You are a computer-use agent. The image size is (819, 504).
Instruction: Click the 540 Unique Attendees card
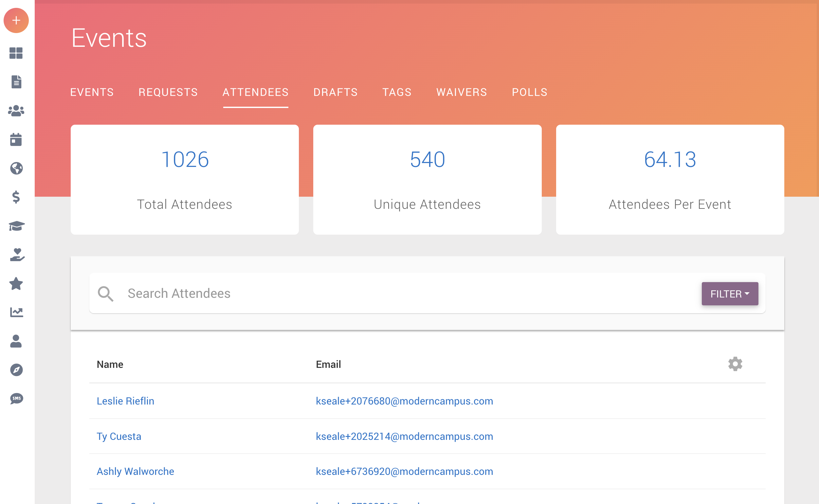point(427,180)
